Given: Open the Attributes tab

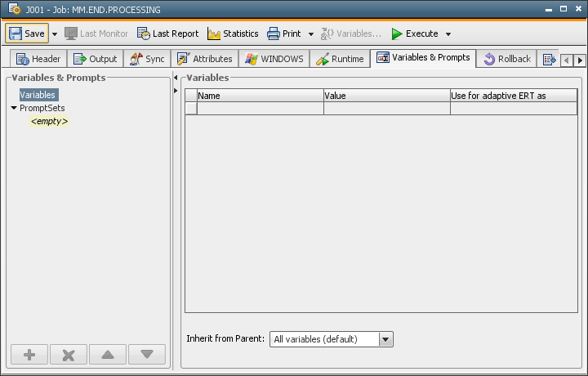Looking at the screenshot, I should (x=205, y=59).
